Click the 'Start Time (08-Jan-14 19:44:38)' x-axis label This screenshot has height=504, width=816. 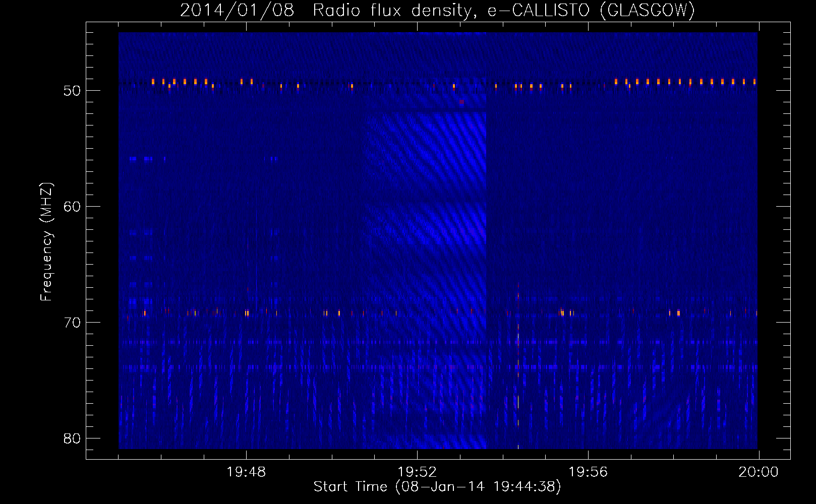(x=437, y=487)
